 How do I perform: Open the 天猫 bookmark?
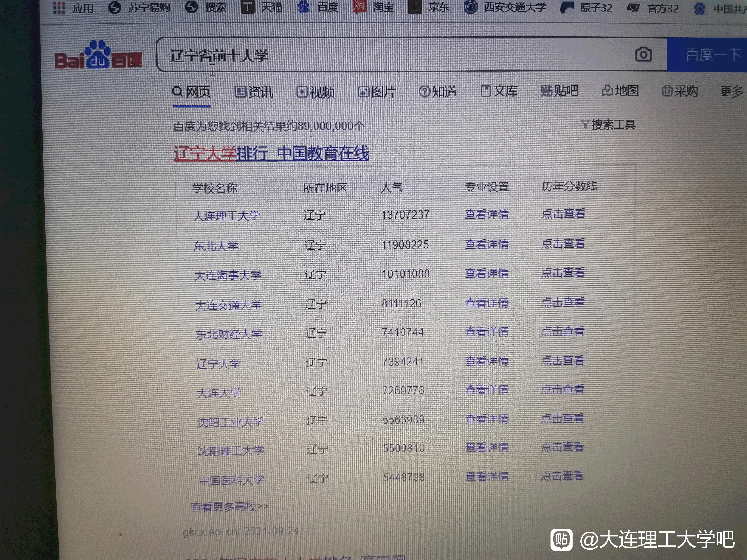(261, 7)
